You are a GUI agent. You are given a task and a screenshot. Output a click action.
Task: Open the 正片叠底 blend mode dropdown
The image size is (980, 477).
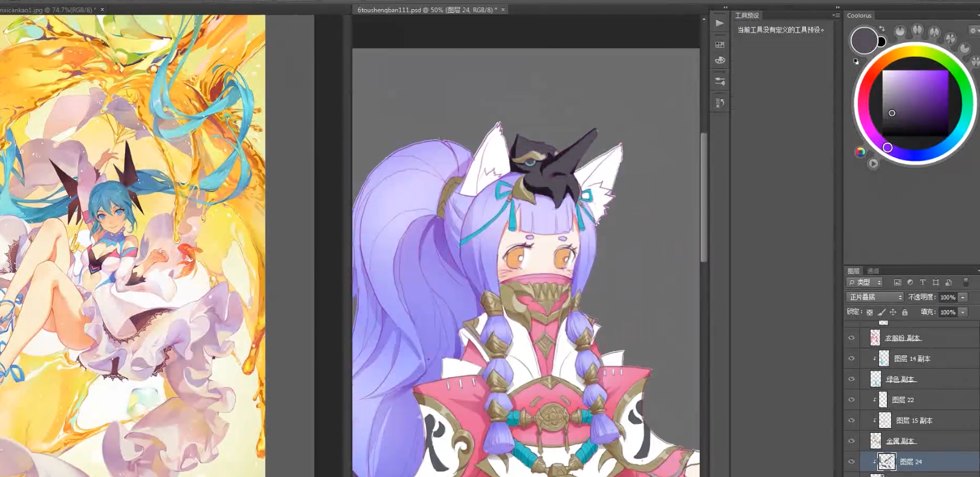click(875, 297)
